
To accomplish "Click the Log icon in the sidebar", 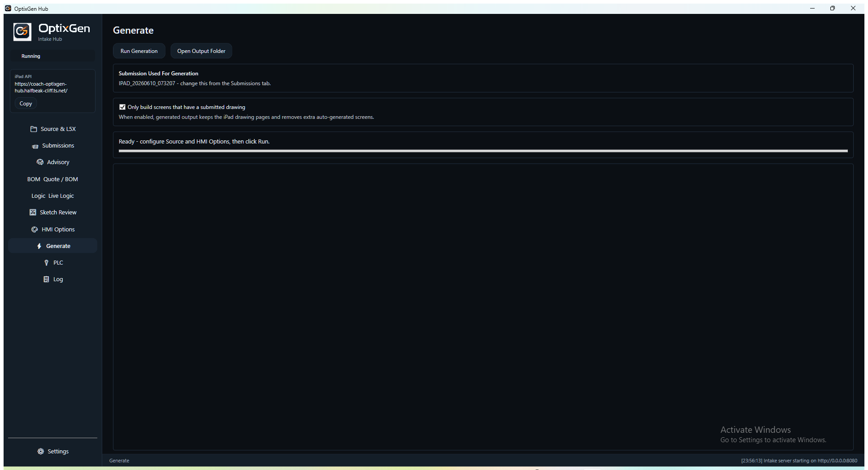I will point(46,279).
